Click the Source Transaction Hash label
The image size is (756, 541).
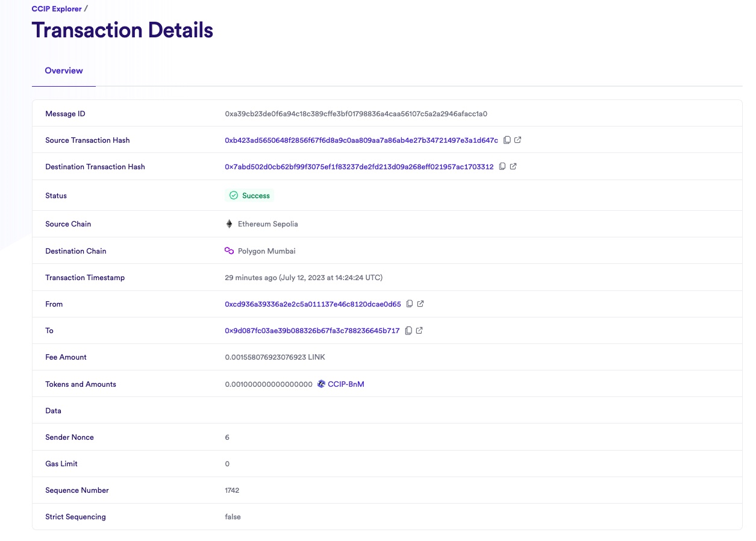(x=87, y=140)
